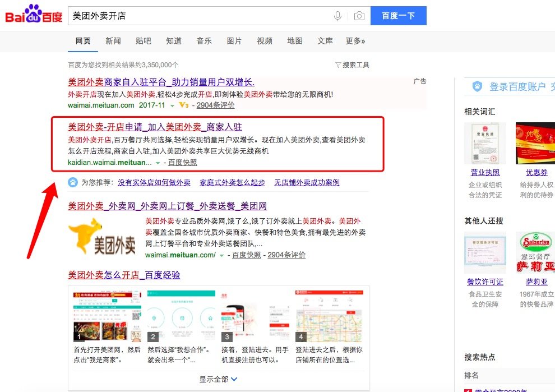Click the shield icon next to 登录百度账户

click(477, 86)
